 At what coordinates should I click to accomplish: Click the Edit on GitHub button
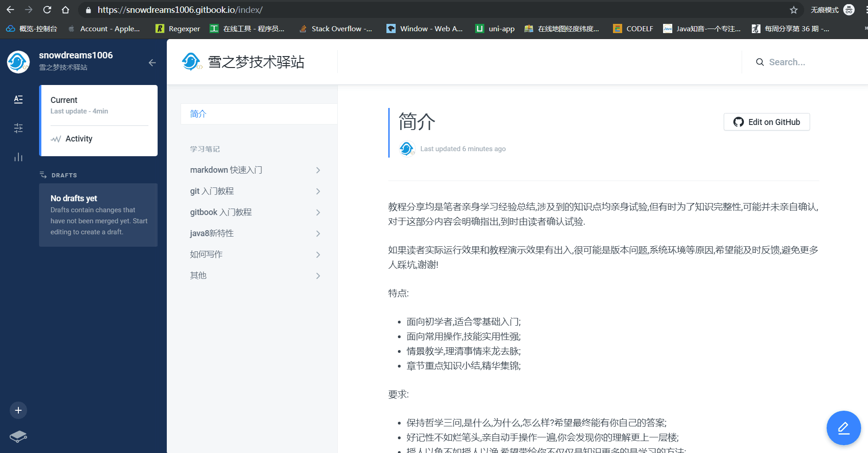766,122
